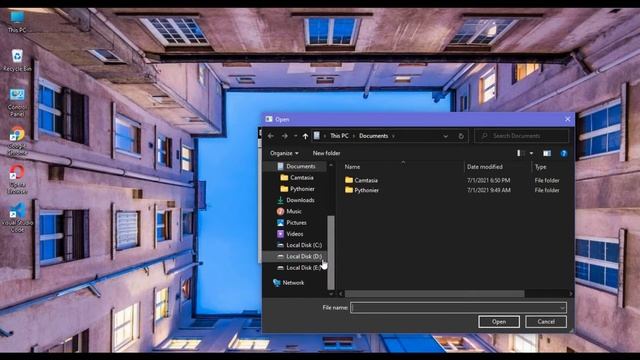Click Pythonier's date 7/1/2021 9:49 AM
Viewport: 640px width, 360px height.
pos(489,190)
